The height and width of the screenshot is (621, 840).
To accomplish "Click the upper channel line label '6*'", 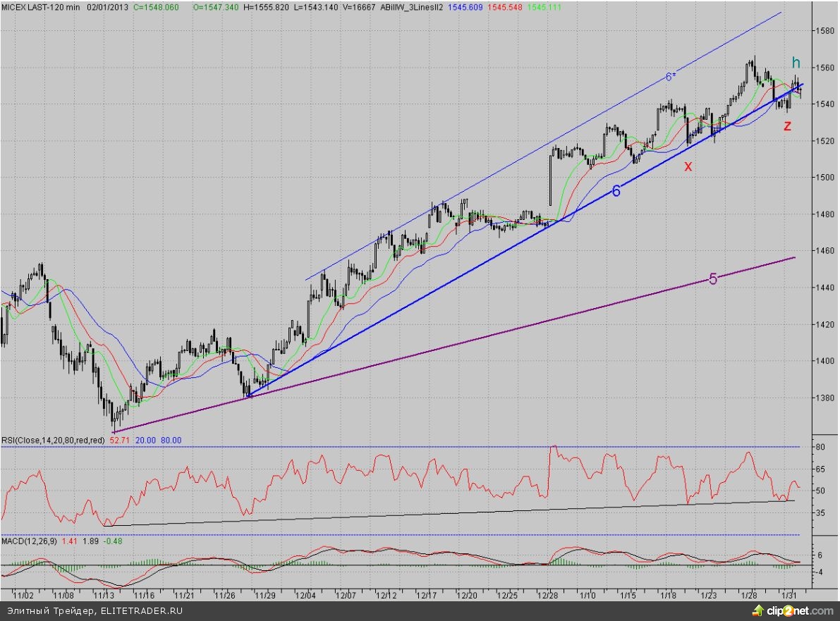I will (671, 77).
